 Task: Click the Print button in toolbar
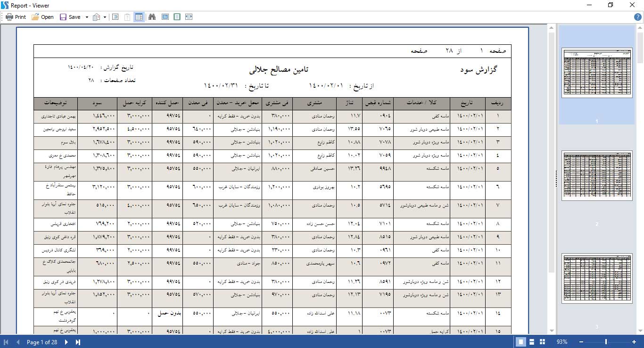pos(16,17)
